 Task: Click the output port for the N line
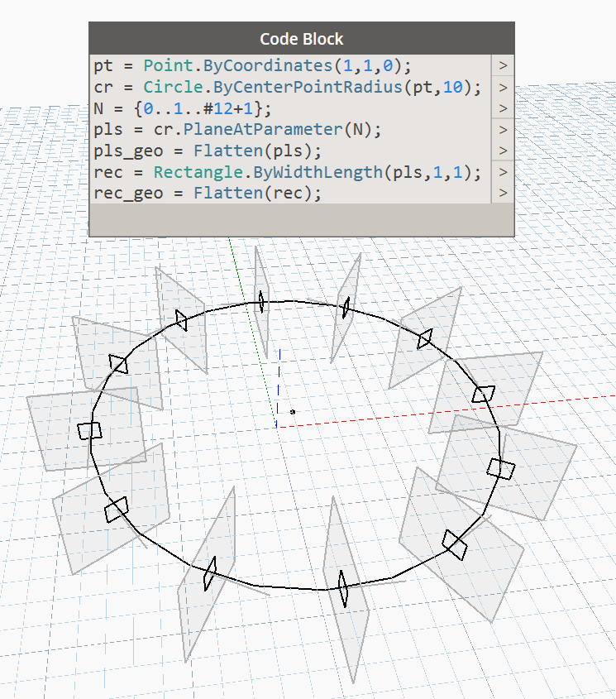(504, 108)
